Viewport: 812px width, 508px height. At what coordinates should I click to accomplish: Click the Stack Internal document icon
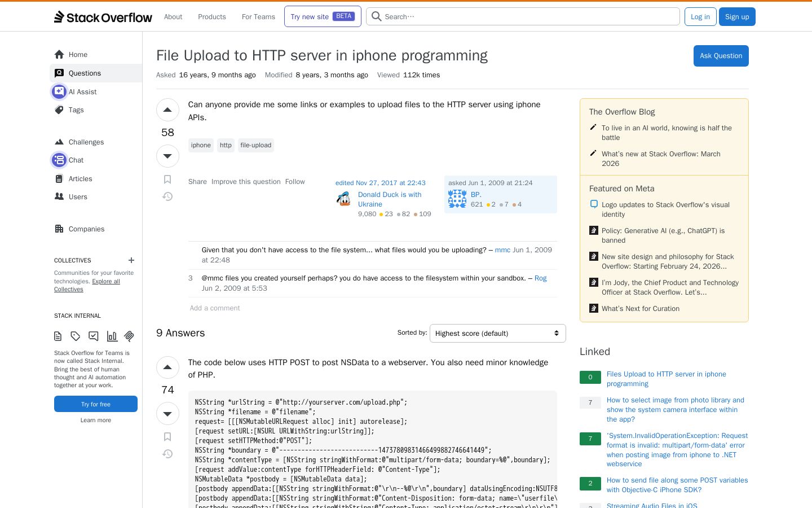(x=58, y=336)
